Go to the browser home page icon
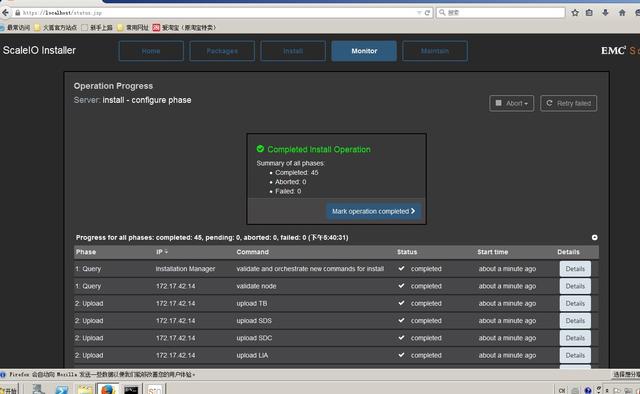The height and width of the screenshot is (394, 640). (622, 13)
